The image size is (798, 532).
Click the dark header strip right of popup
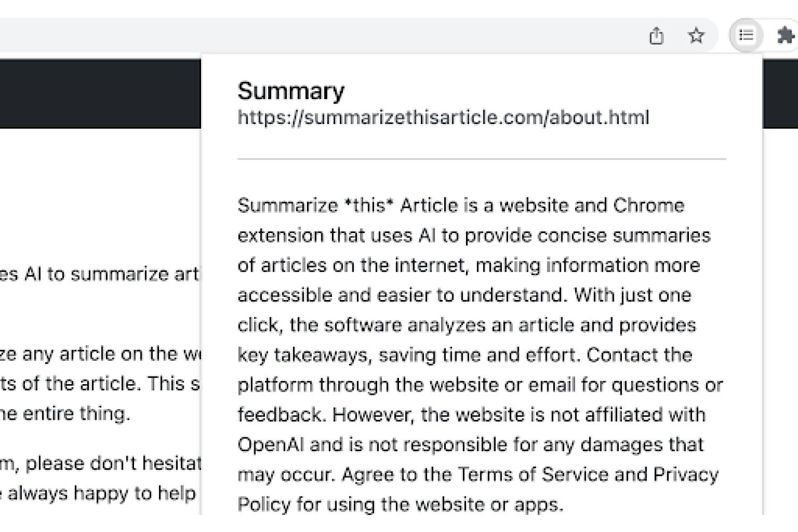(x=780, y=94)
